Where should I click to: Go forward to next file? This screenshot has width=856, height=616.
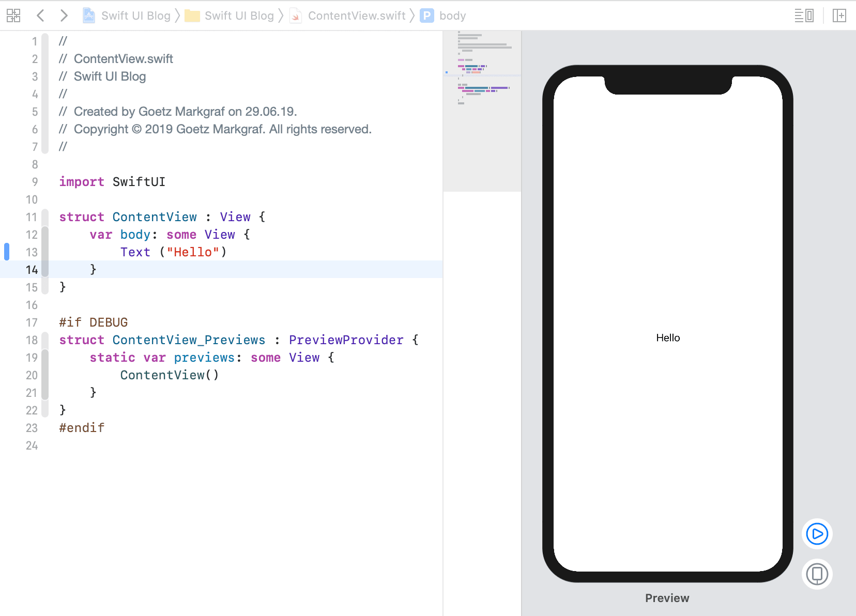(64, 16)
